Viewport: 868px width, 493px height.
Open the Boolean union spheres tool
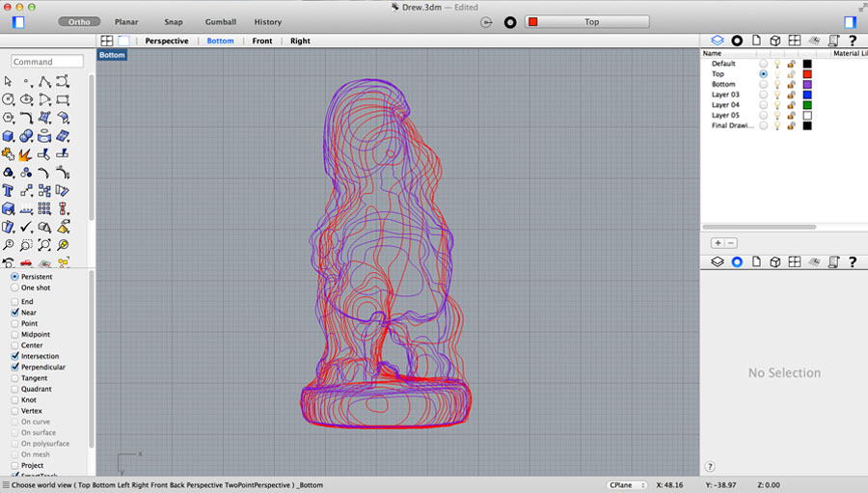[x=27, y=136]
